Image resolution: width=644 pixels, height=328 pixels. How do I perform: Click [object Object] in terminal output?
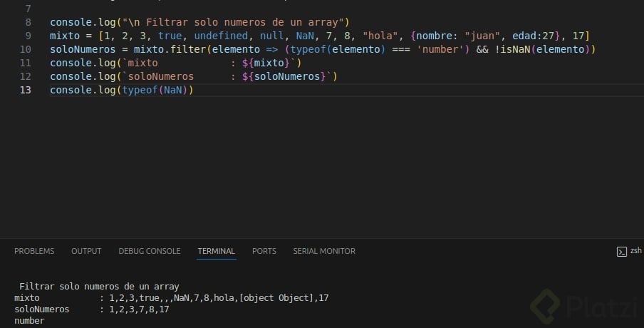(276, 298)
